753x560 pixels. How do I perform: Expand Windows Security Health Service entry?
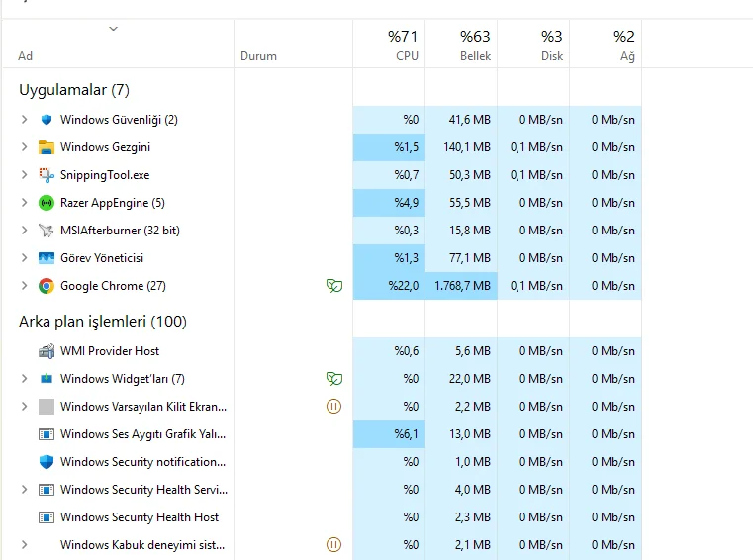[24, 490]
